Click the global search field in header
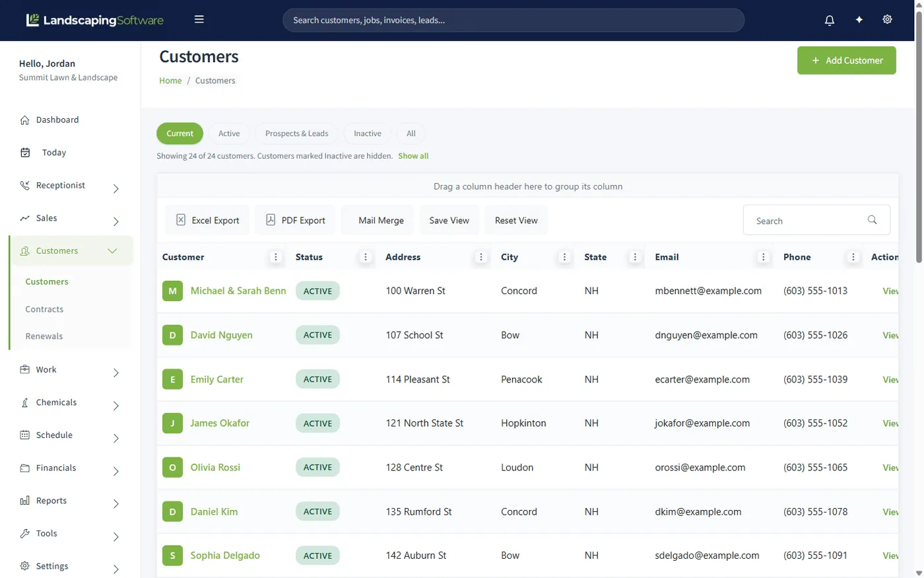Screen dimensions: 924x578 [513, 20]
